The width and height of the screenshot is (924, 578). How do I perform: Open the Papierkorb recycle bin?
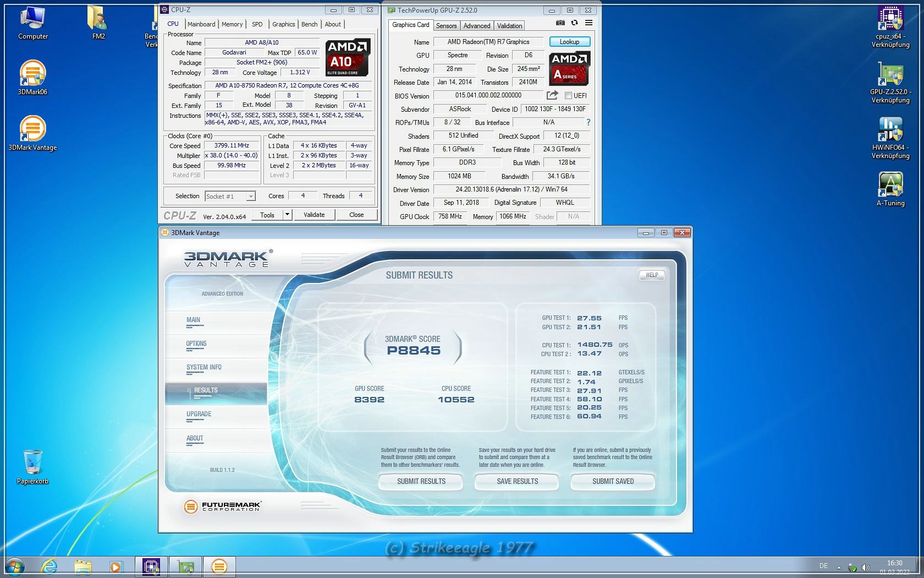pyautogui.click(x=32, y=467)
